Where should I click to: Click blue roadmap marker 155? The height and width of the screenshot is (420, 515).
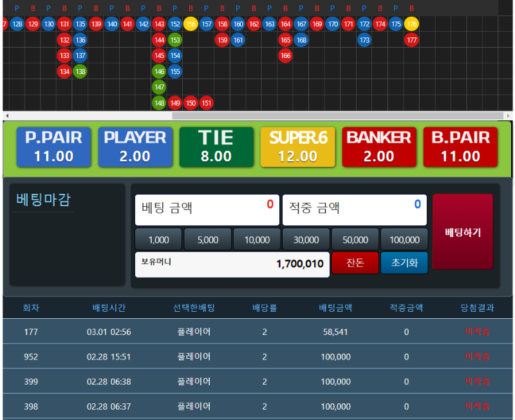click(x=174, y=72)
